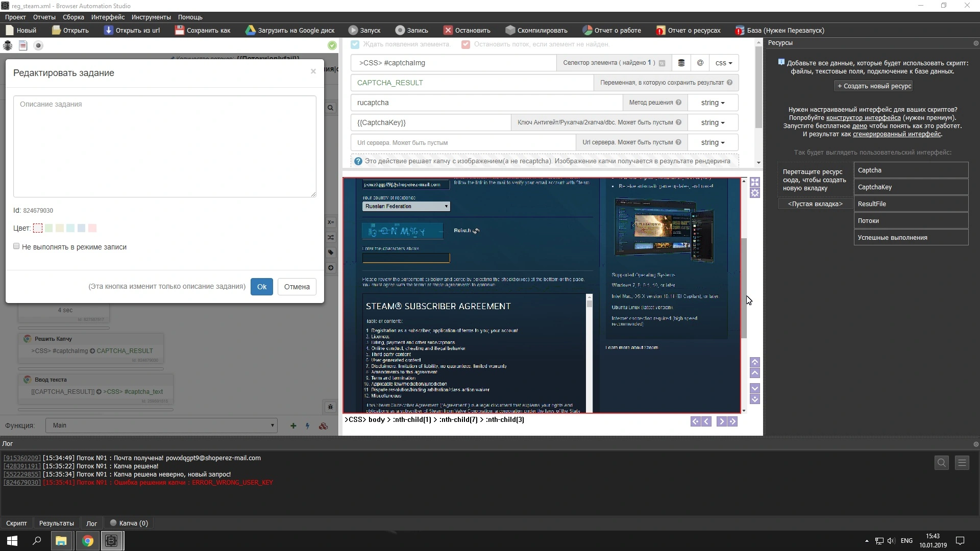Click the lightning bolt icon by function selector

[x=307, y=426]
